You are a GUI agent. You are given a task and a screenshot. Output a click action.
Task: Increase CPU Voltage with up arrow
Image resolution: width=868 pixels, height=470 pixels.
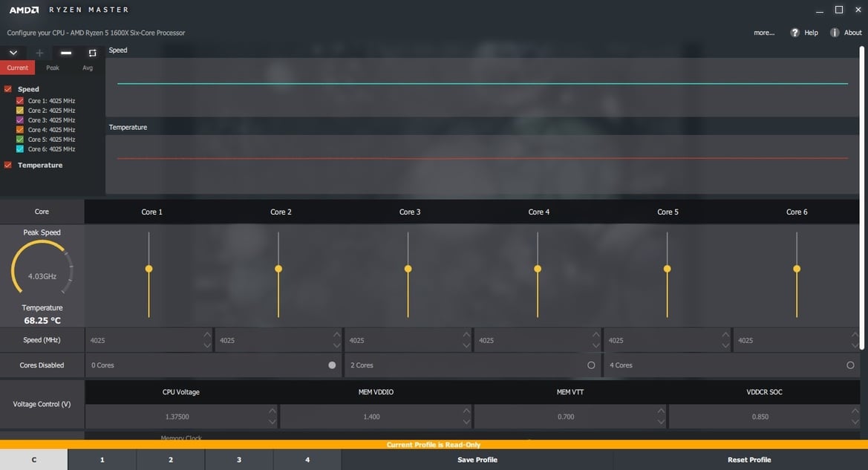273,411
